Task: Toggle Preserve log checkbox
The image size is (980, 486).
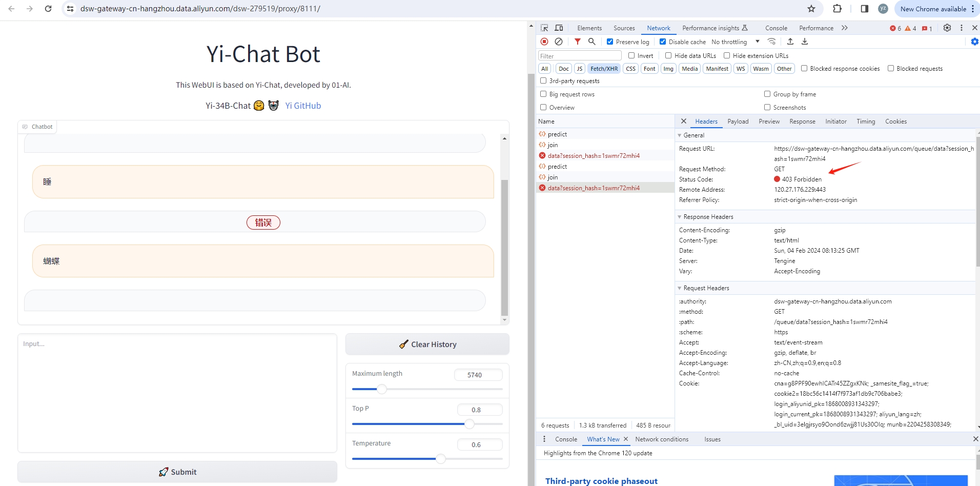Action: [610, 42]
